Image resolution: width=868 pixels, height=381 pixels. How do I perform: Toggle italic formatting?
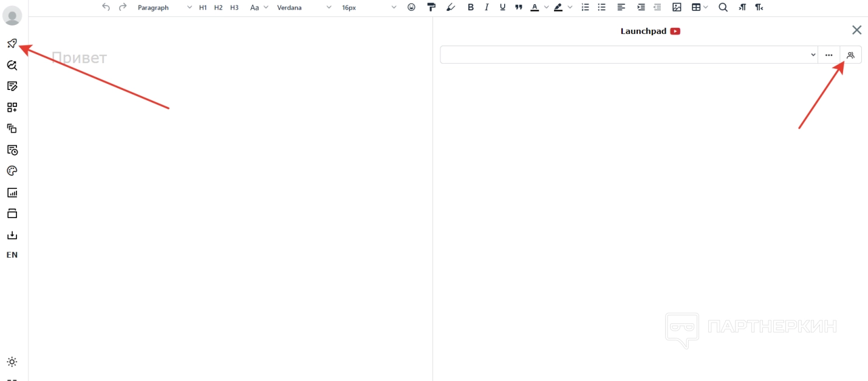pos(487,7)
